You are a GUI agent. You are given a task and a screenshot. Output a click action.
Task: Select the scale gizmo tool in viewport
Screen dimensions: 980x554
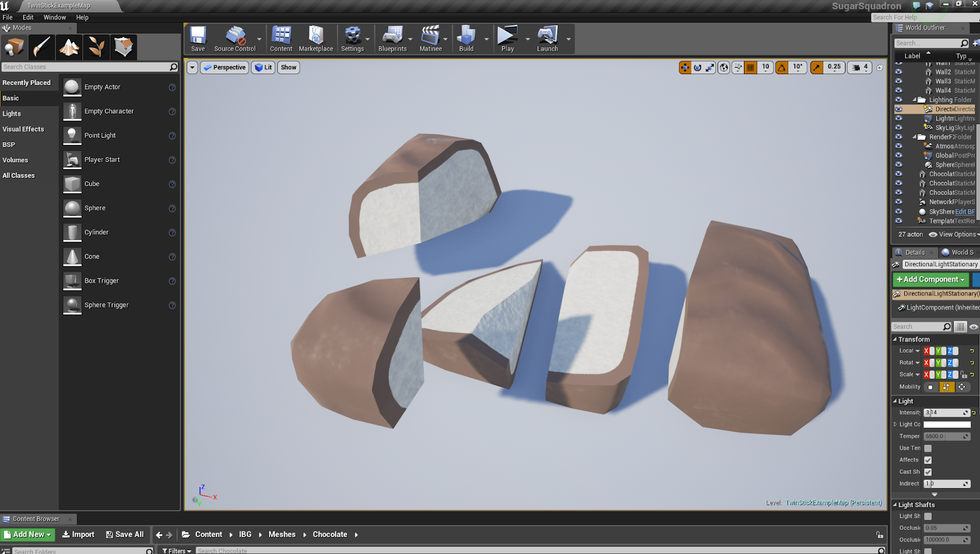[710, 68]
